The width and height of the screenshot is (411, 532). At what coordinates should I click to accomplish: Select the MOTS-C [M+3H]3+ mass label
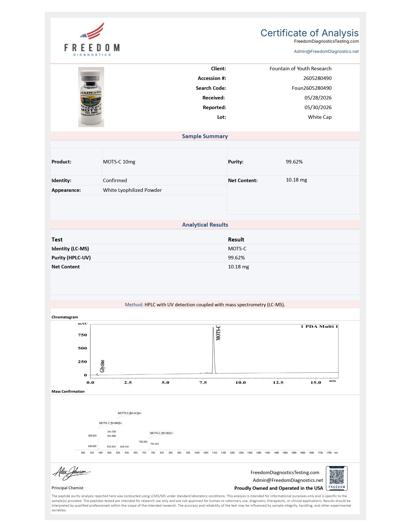coord(161,433)
